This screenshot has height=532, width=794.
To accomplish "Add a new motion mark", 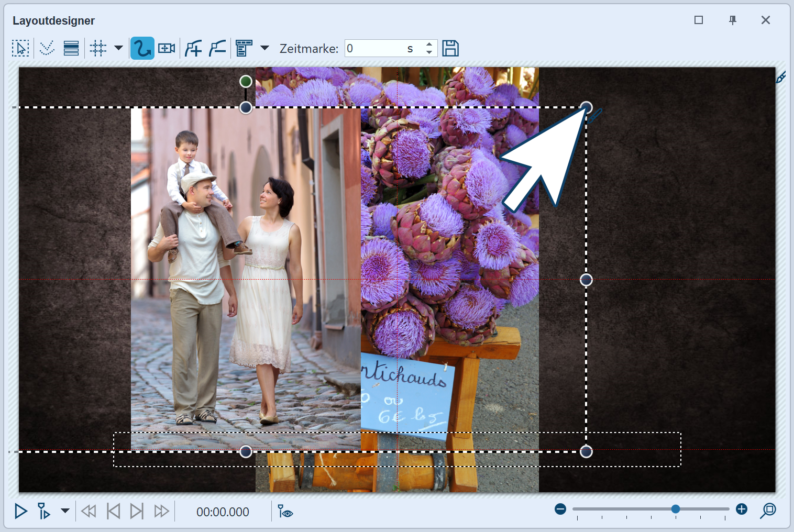I will click(x=193, y=48).
